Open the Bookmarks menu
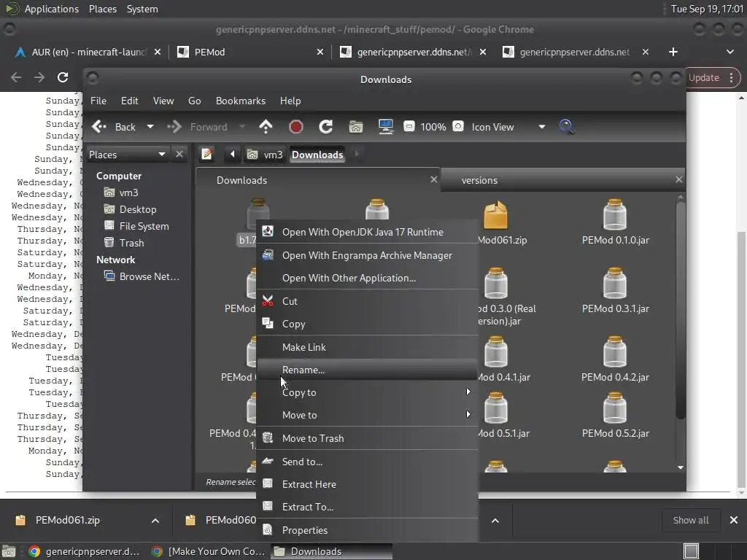This screenshot has height=560, width=747. pyautogui.click(x=241, y=101)
